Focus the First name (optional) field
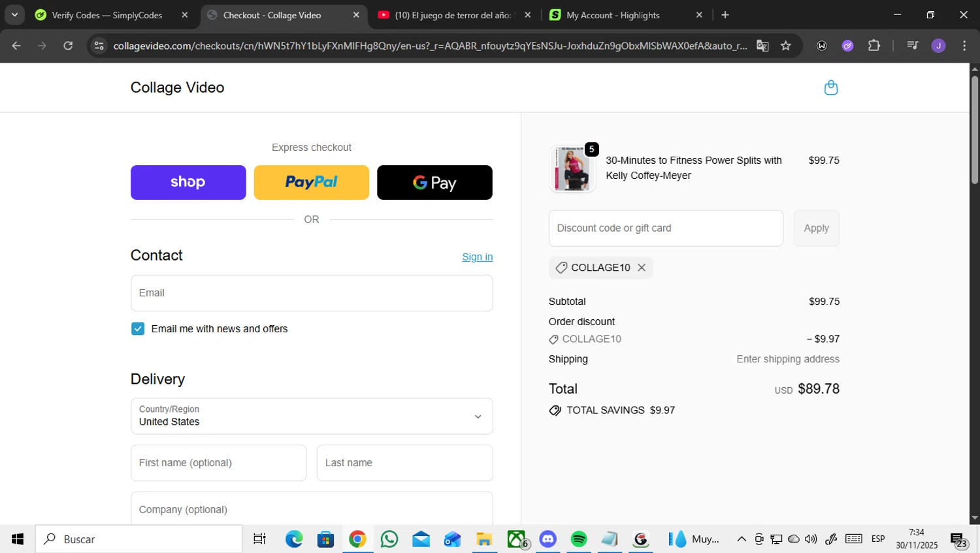This screenshot has height=553, width=980. [x=218, y=463]
